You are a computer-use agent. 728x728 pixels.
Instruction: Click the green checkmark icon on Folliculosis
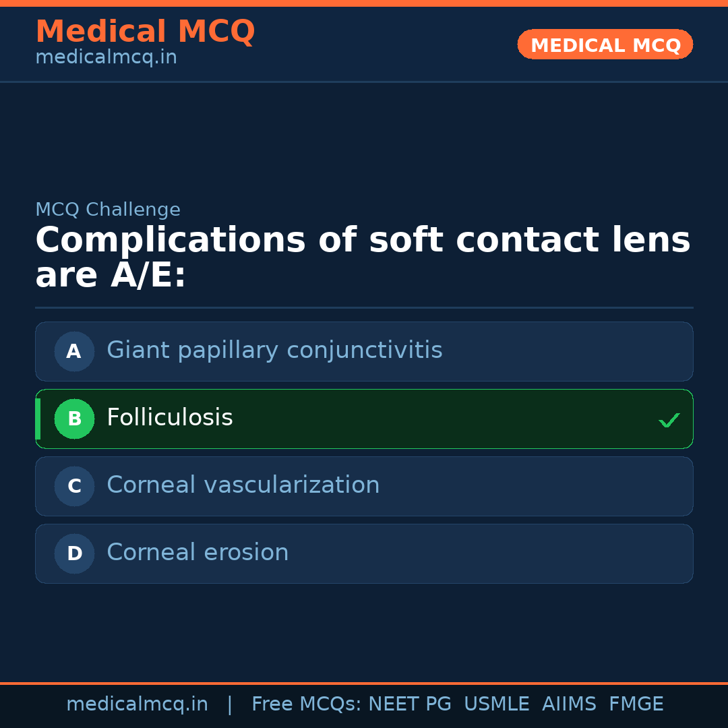pyautogui.click(x=669, y=420)
